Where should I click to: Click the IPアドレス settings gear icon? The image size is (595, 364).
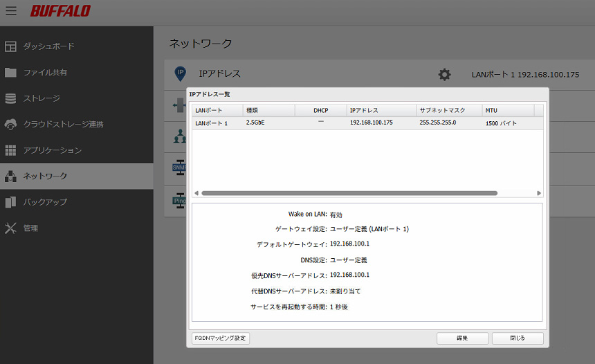pyautogui.click(x=444, y=74)
